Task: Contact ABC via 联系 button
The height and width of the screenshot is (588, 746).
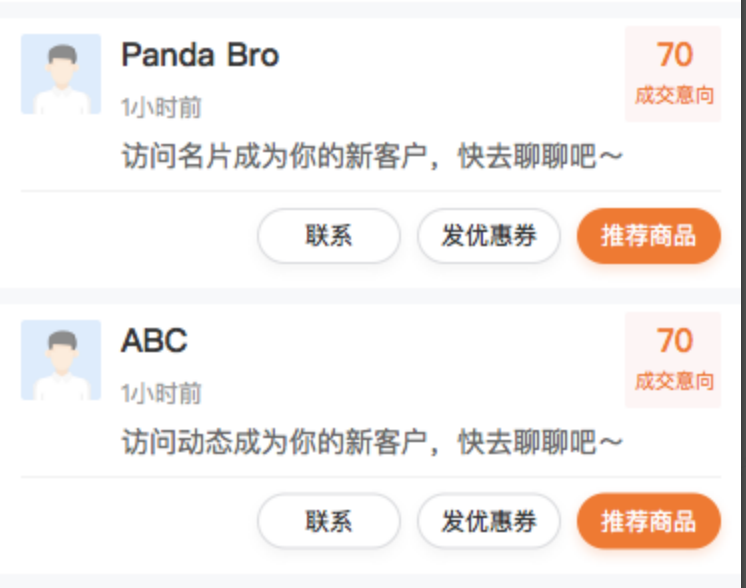Action: [329, 521]
